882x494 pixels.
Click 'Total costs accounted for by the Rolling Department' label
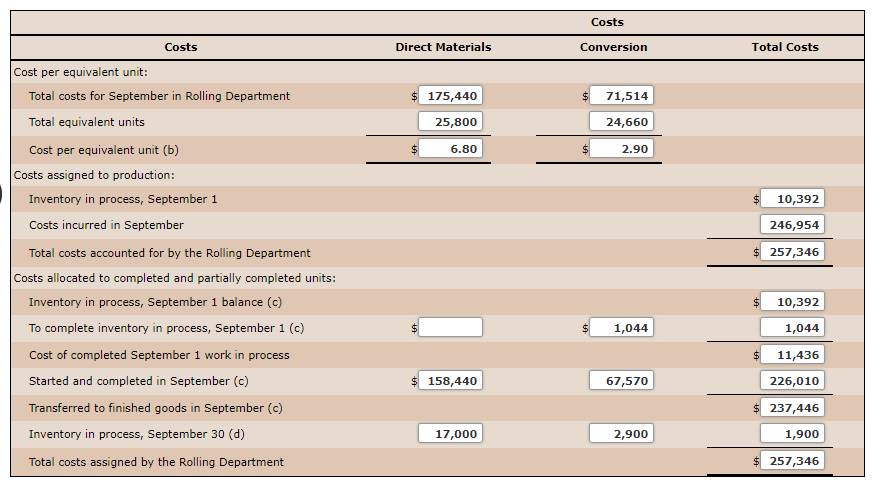pyautogui.click(x=169, y=253)
